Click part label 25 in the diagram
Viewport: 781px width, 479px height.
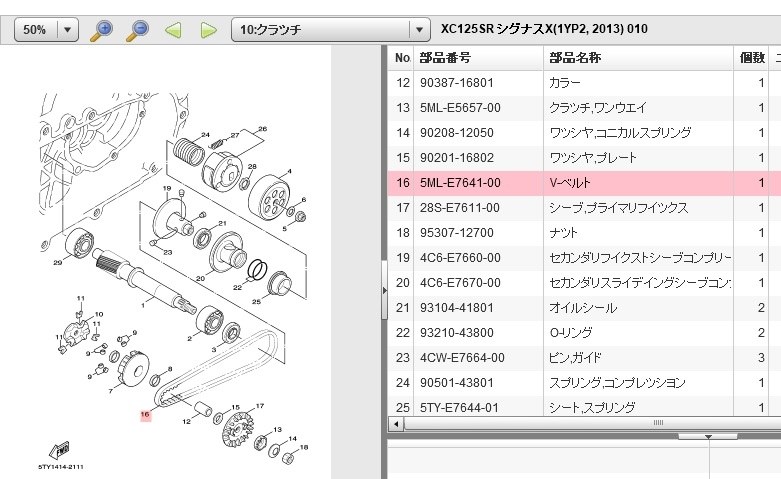click(257, 301)
